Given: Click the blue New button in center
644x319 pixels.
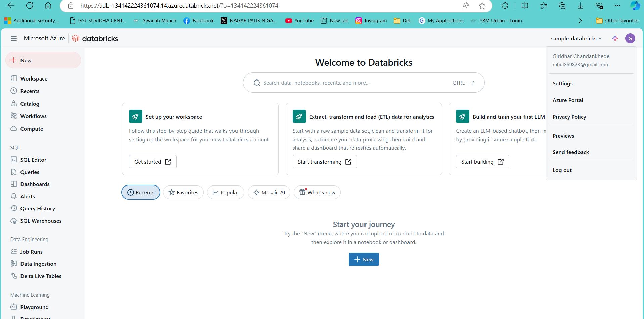Looking at the screenshot, I should pyautogui.click(x=363, y=259).
